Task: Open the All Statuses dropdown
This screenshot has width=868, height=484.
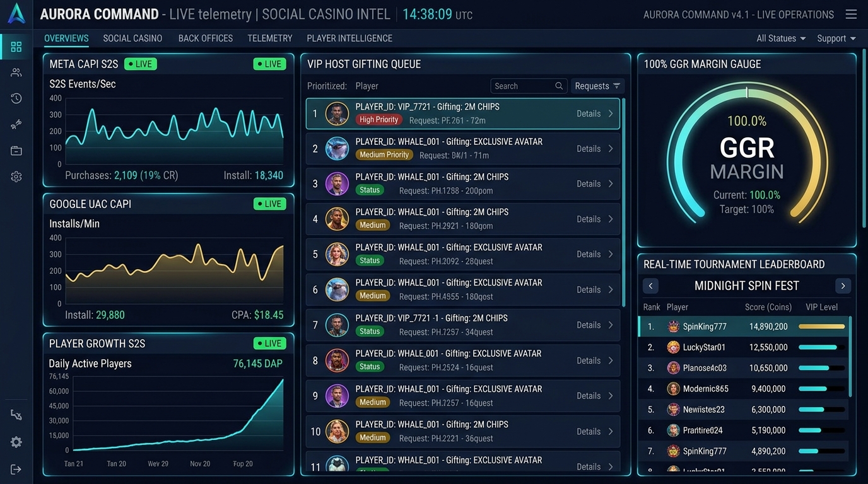Action: 781,38
